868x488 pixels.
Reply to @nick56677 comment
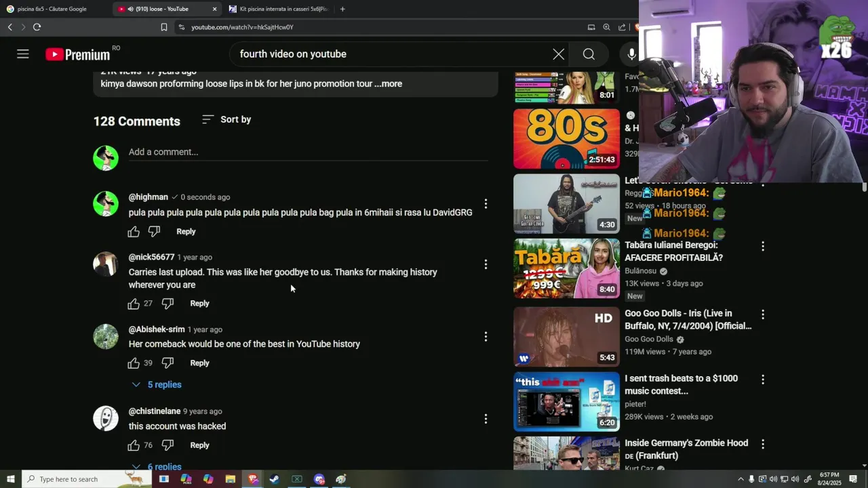point(199,304)
